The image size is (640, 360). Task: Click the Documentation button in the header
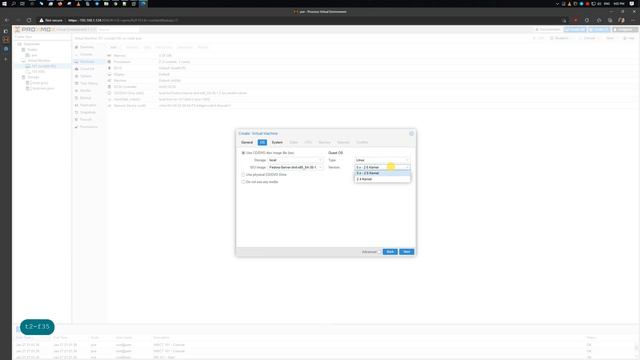(548, 30)
